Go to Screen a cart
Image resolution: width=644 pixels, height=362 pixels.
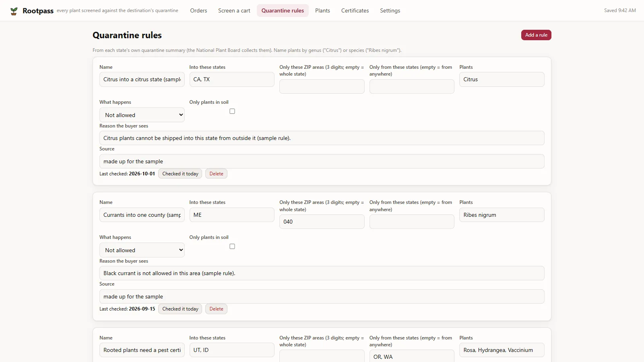[x=234, y=10]
